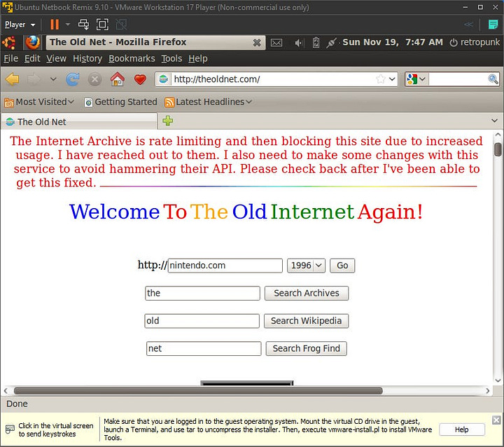This screenshot has width=504, height=447.
Task: Click the scroll right arrow
Action: point(488,391)
